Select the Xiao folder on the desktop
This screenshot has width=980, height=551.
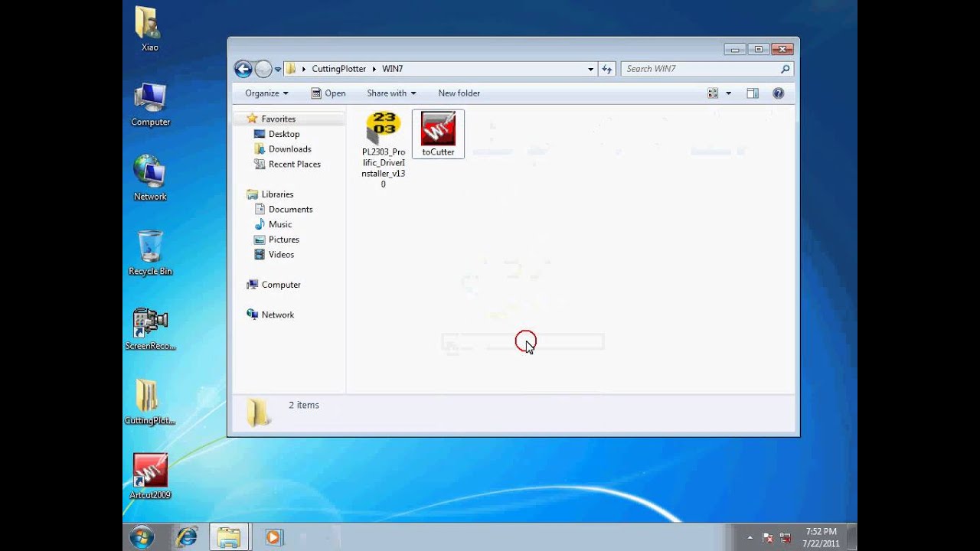tap(149, 29)
